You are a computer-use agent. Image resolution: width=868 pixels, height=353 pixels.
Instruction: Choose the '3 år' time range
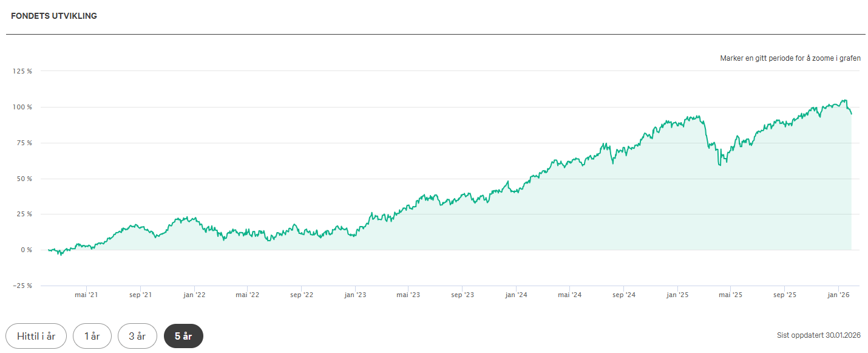(x=137, y=336)
